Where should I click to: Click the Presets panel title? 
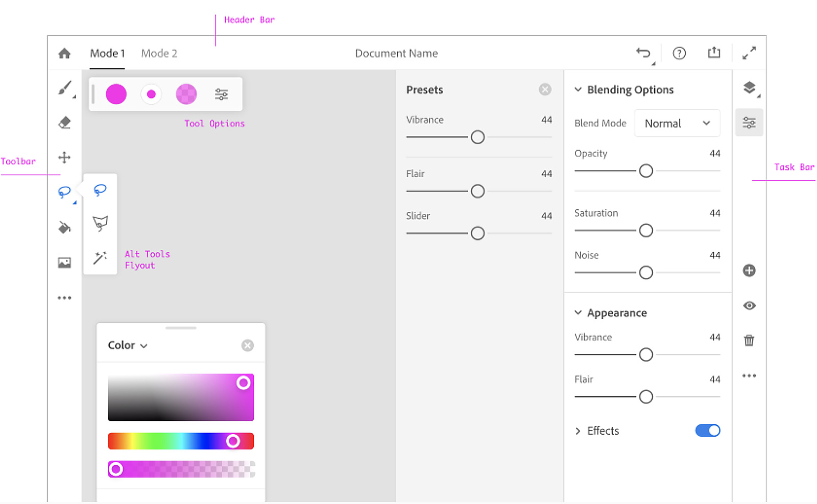(424, 90)
